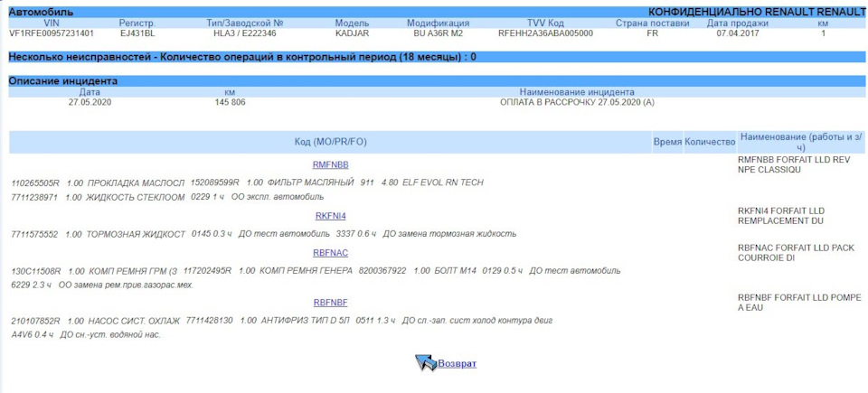Select registration number EJ431BL
868x393 pixels.
click(x=137, y=33)
